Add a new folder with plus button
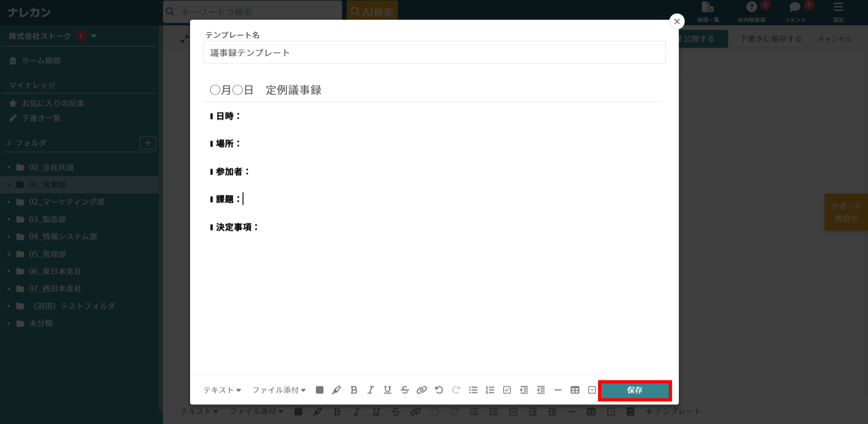The width and height of the screenshot is (868, 424). [x=148, y=143]
